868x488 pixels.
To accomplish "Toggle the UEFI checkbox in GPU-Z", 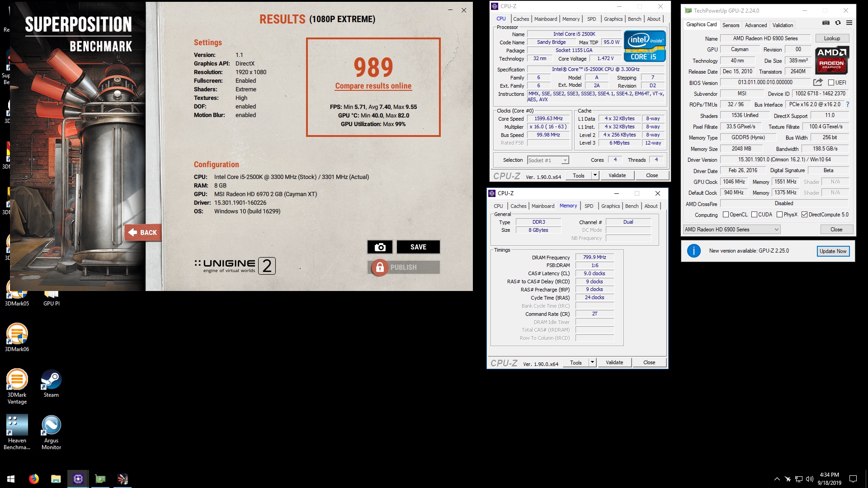I will [831, 83].
